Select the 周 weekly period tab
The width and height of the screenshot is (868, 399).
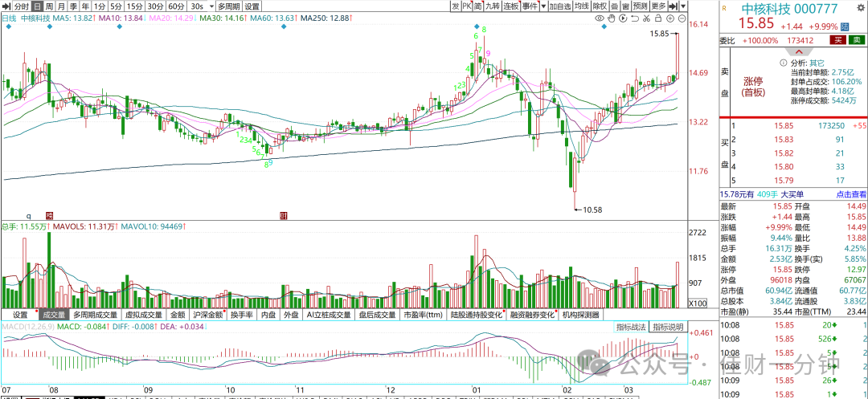point(49,6)
